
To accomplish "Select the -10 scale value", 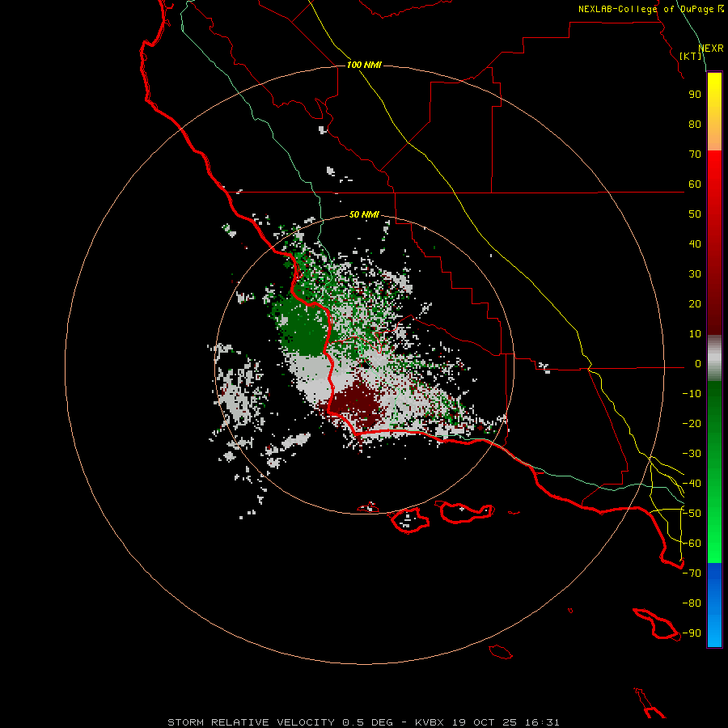I will point(692,394).
